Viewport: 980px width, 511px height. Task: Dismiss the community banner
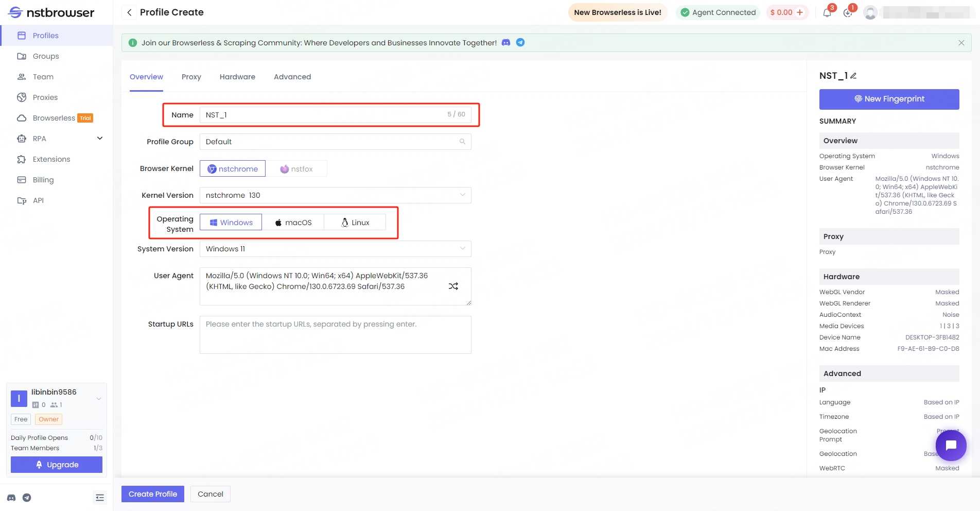pos(961,43)
